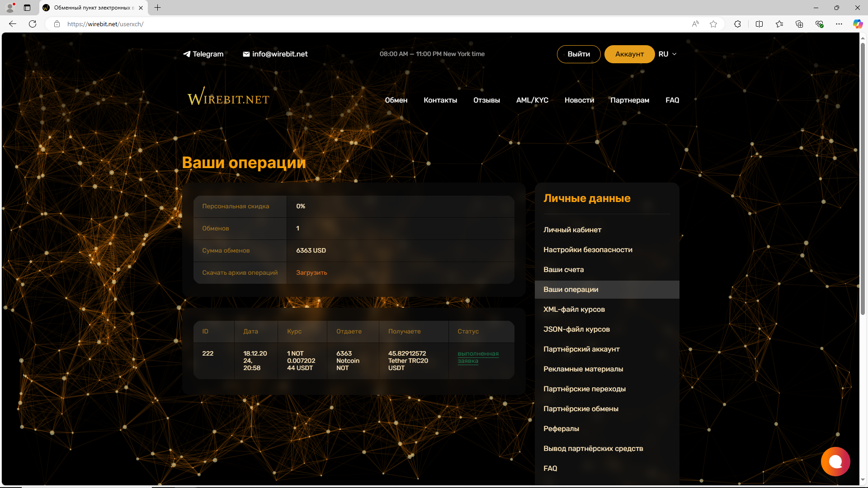Image resolution: width=868 pixels, height=488 pixels.
Task: Open the выполненная заявка status link
Action: point(478,357)
